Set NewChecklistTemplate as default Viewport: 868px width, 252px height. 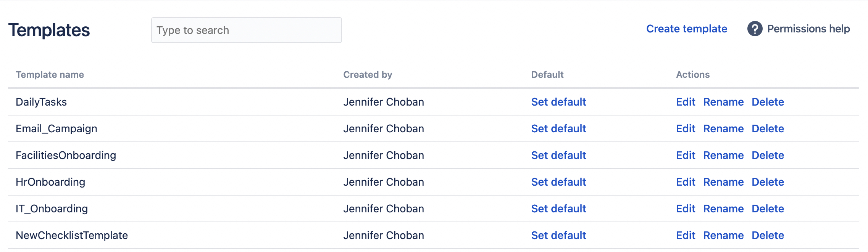pyautogui.click(x=558, y=235)
